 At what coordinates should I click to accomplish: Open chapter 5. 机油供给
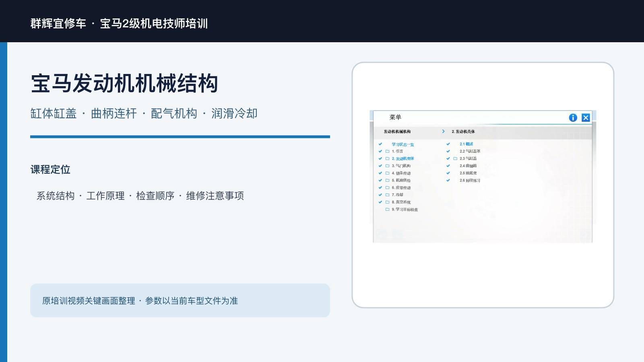click(401, 180)
